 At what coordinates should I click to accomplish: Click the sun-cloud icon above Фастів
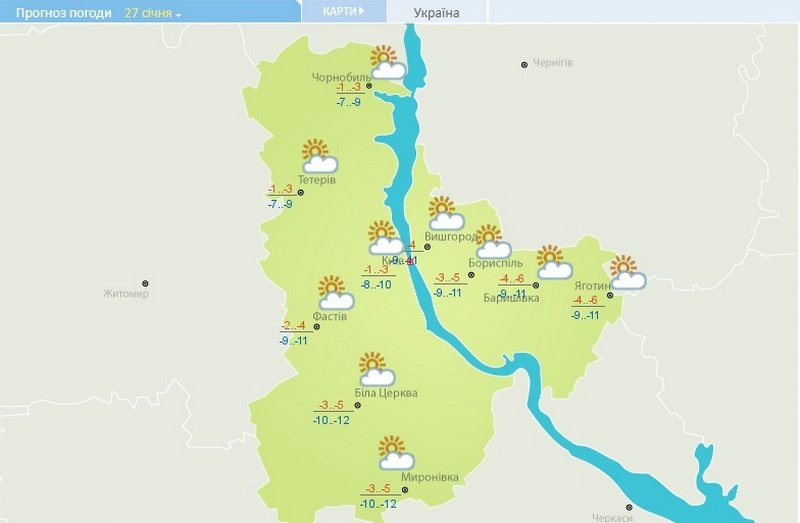336,293
